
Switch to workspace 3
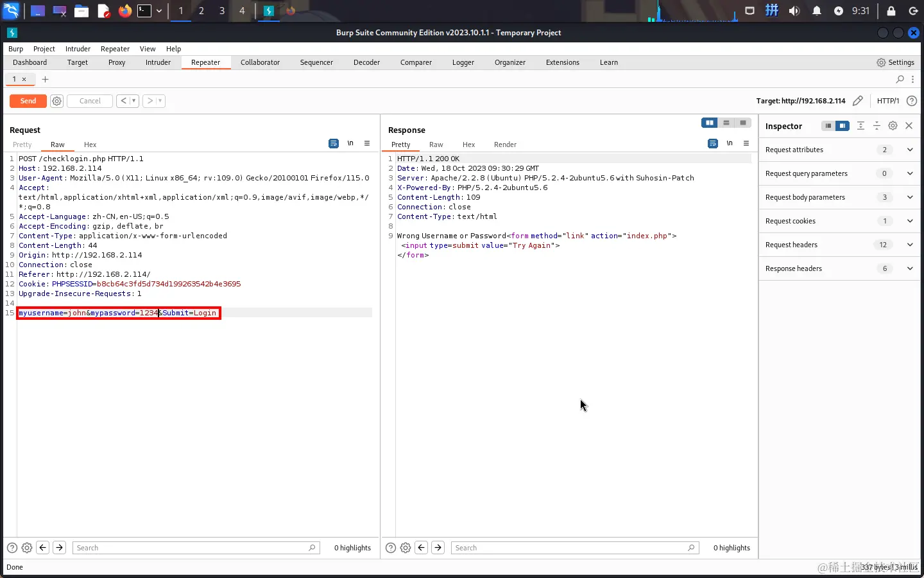tap(222, 11)
